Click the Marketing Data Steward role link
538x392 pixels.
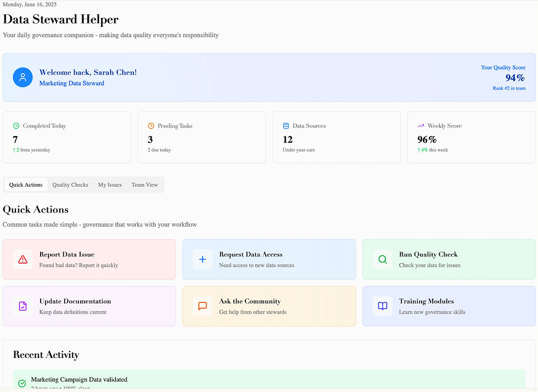72,83
